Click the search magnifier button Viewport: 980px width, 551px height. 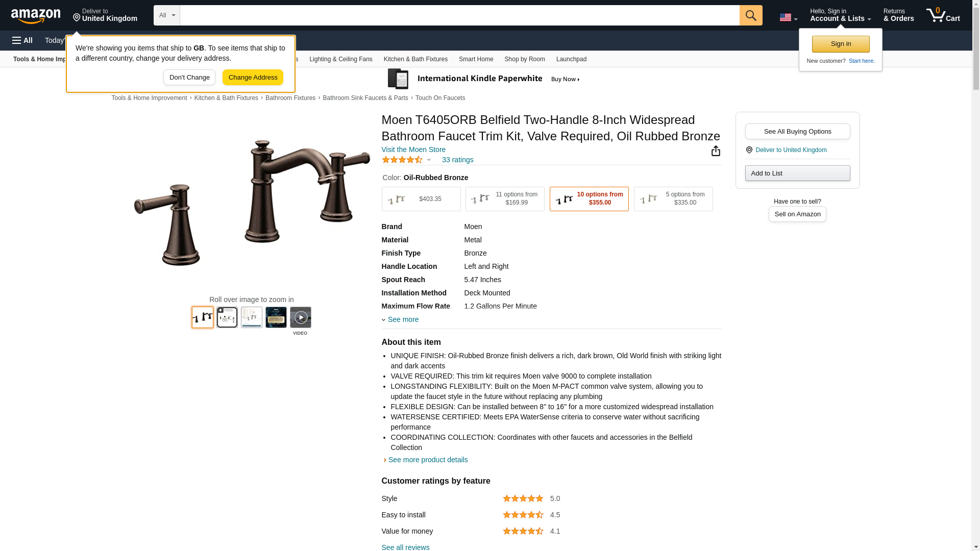pos(751,15)
